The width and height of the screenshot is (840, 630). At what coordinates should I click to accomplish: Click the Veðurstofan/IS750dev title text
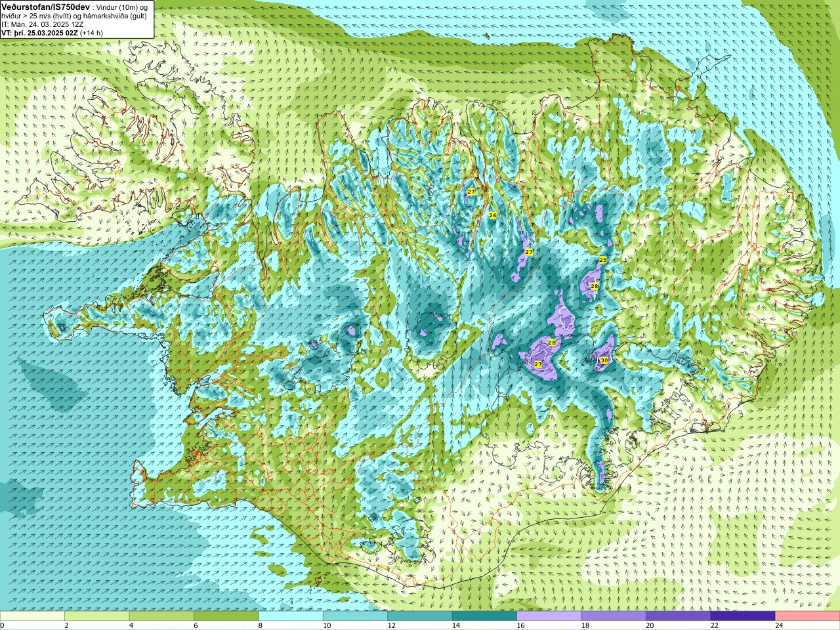click(45, 6)
